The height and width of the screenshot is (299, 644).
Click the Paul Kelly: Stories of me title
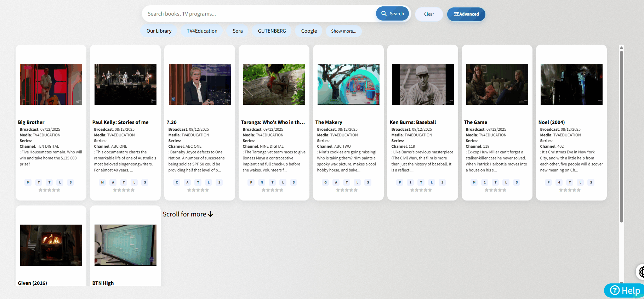coord(120,122)
